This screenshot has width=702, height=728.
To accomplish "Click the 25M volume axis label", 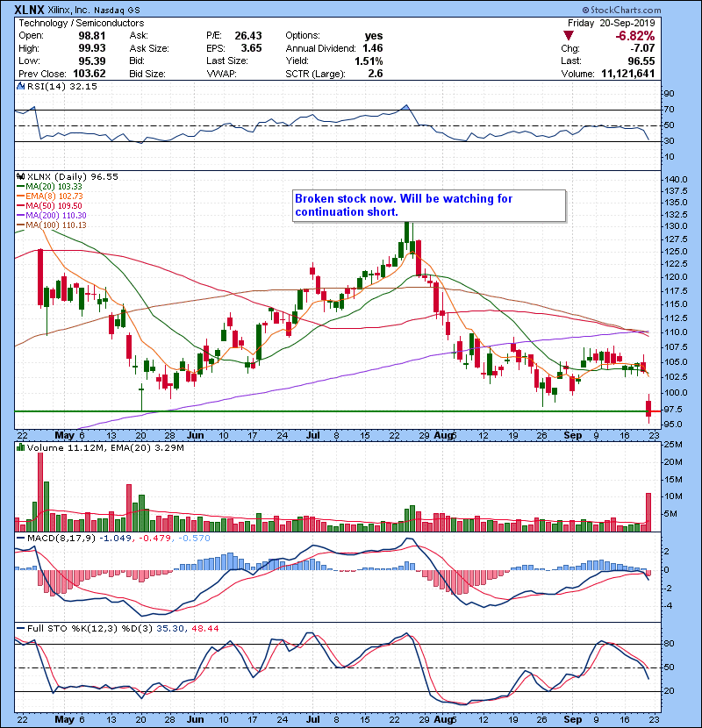I will pos(673,445).
